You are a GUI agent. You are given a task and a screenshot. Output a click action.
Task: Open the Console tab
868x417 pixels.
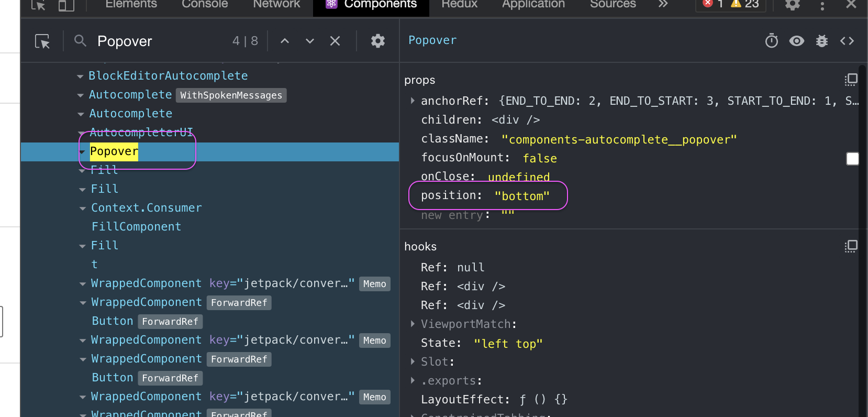pyautogui.click(x=205, y=4)
